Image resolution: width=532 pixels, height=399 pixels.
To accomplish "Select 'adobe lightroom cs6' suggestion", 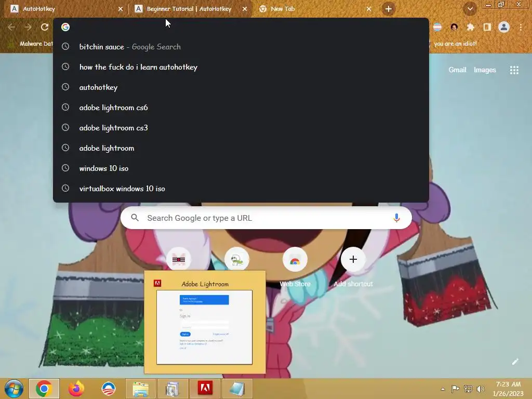I will click(241, 108).
